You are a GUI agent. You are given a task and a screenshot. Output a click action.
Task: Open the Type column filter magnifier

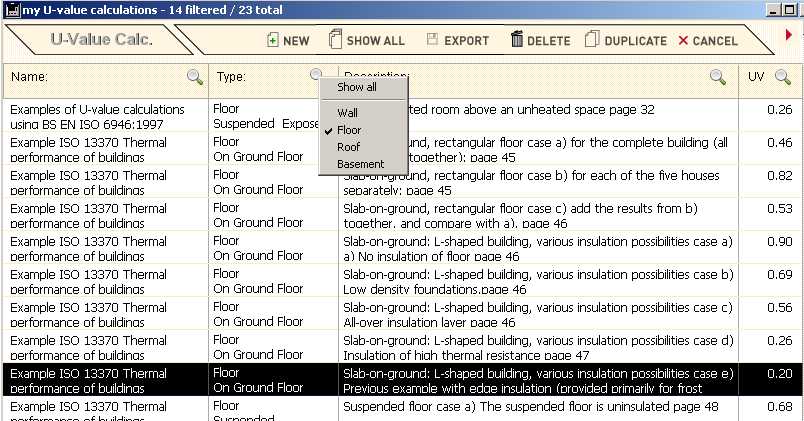click(x=316, y=75)
